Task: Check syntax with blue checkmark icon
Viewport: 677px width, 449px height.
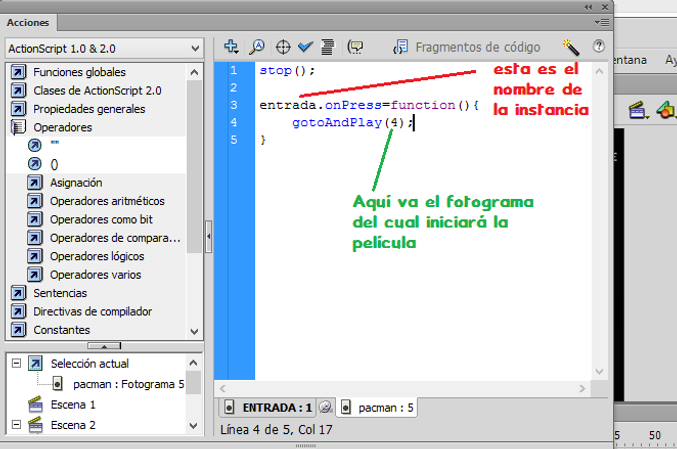Action: (305, 46)
